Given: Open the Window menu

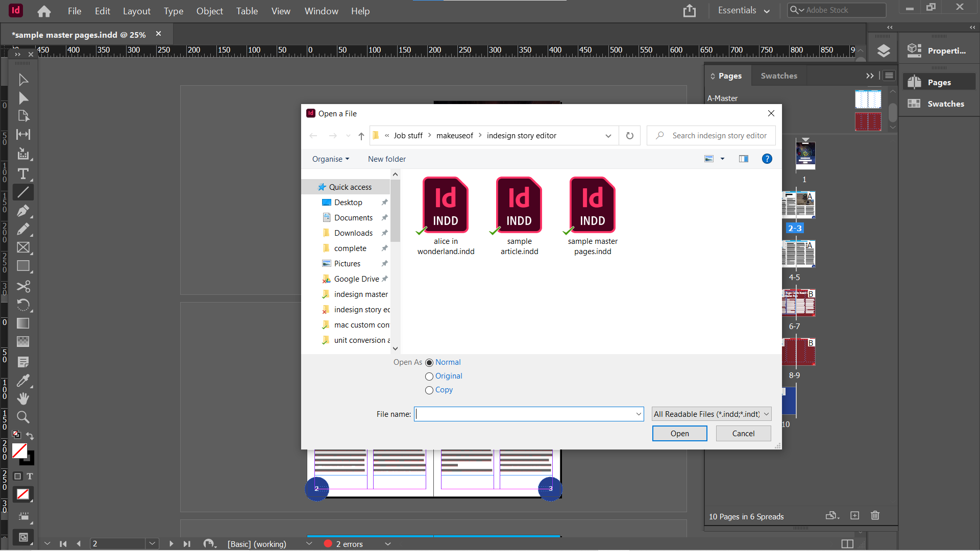Looking at the screenshot, I should click(x=321, y=11).
